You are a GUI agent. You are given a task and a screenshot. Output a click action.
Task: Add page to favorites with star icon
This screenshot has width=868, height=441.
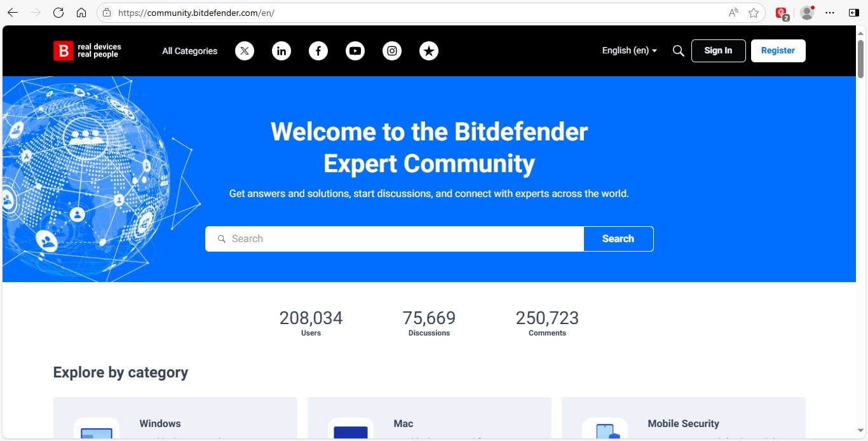pos(754,13)
